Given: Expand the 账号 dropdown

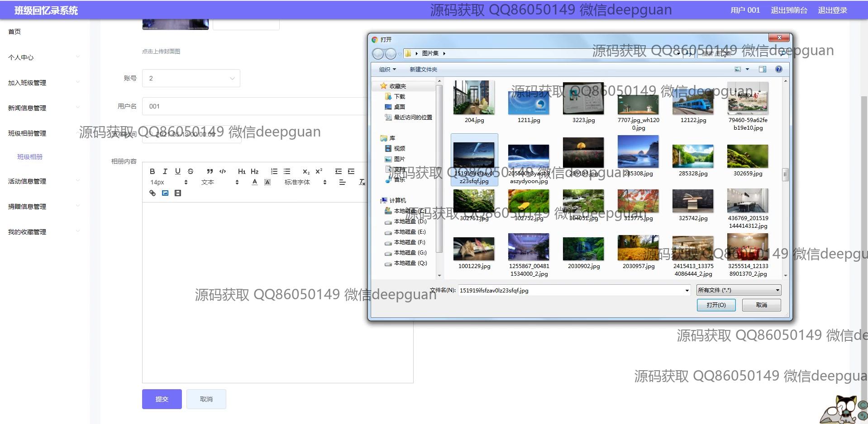Looking at the screenshot, I should [191, 78].
